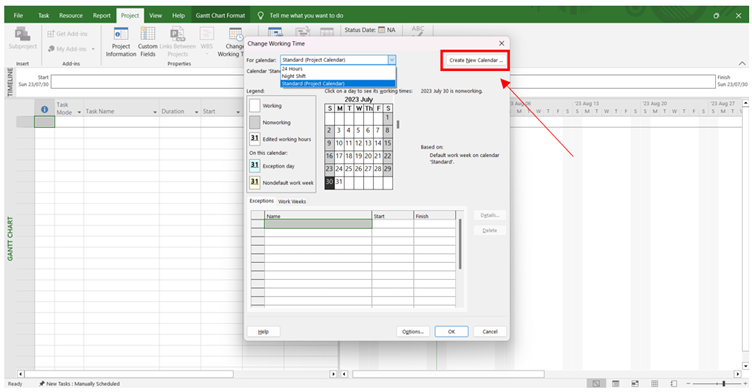Screen dimensions: 752x392
Task: Switch to the Task ribbon tab
Action: click(44, 15)
